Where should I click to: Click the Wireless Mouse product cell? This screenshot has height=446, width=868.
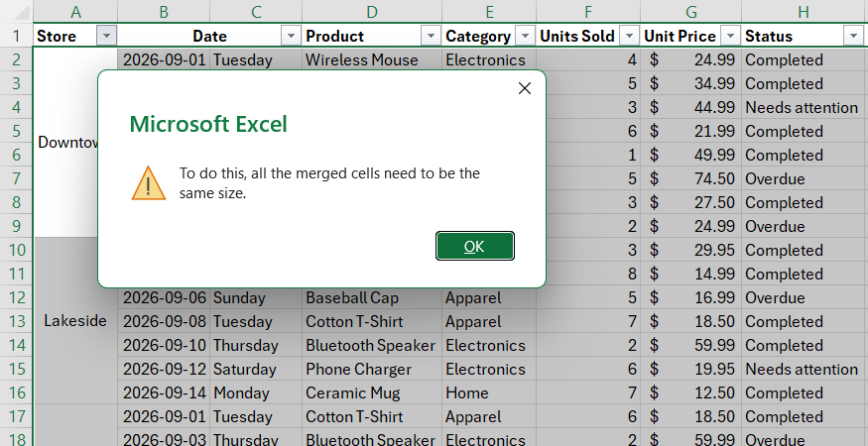372,59
